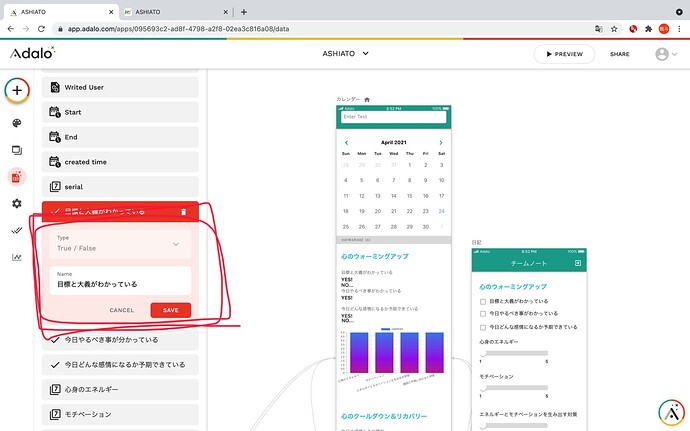The width and height of the screenshot is (690, 431).
Task: Open the Branding palette icon in sidebar
Action: [17, 123]
